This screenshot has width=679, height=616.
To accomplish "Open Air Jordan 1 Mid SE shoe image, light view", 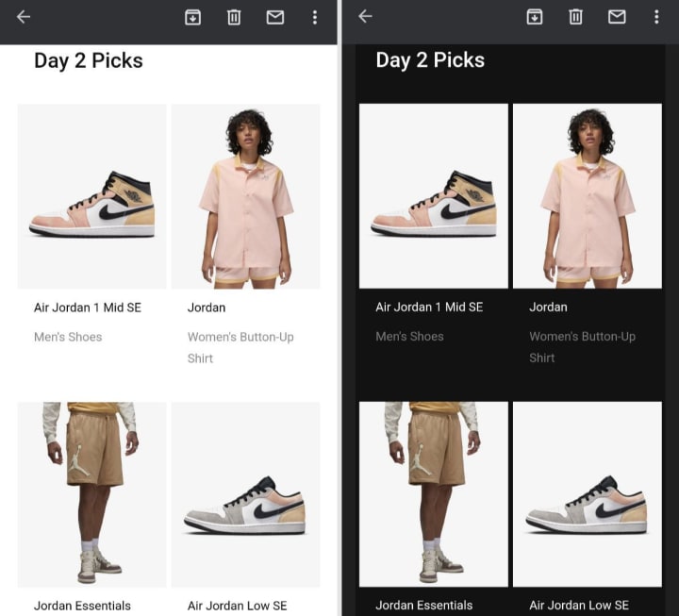I will click(91, 196).
